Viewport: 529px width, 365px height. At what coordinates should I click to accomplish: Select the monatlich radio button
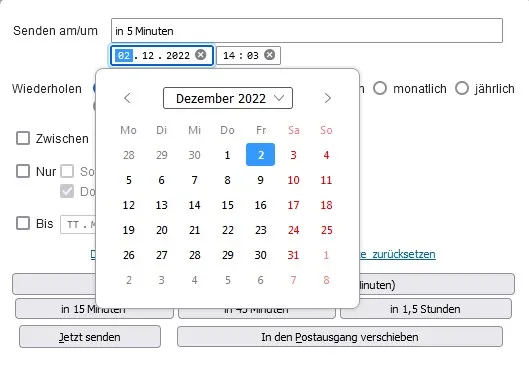click(380, 88)
